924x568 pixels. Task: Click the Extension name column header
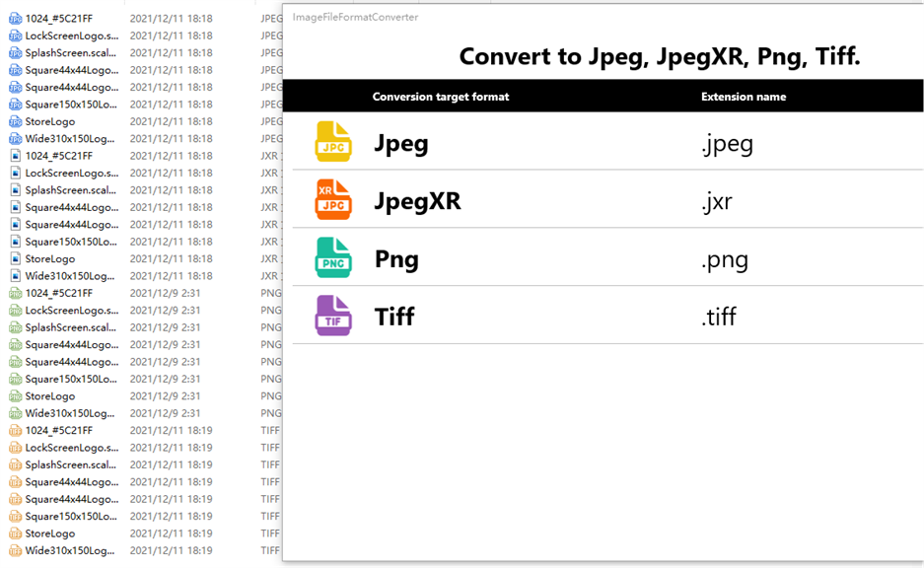[x=744, y=97]
